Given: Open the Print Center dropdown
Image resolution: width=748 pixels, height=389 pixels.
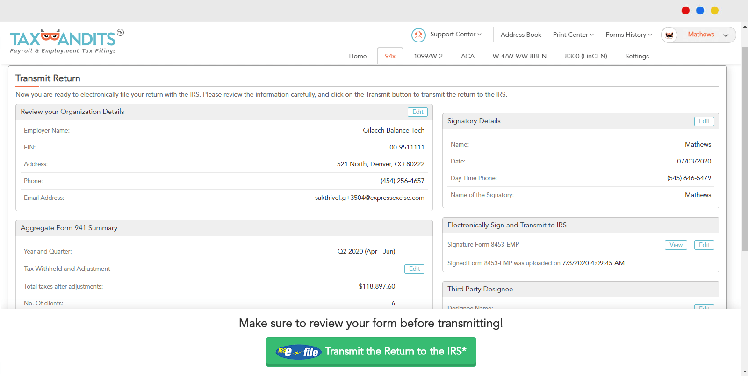Looking at the screenshot, I should (x=573, y=34).
